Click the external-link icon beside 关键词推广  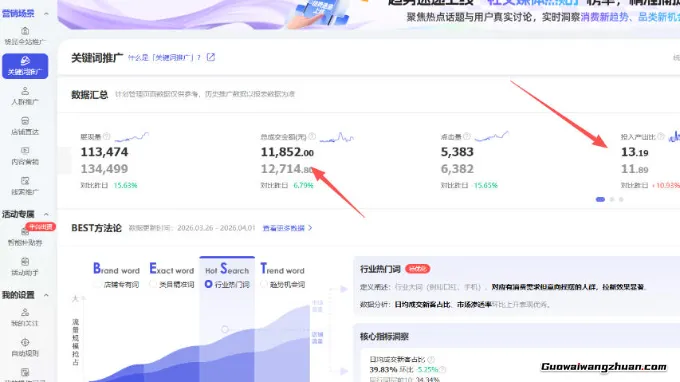point(211,57)
